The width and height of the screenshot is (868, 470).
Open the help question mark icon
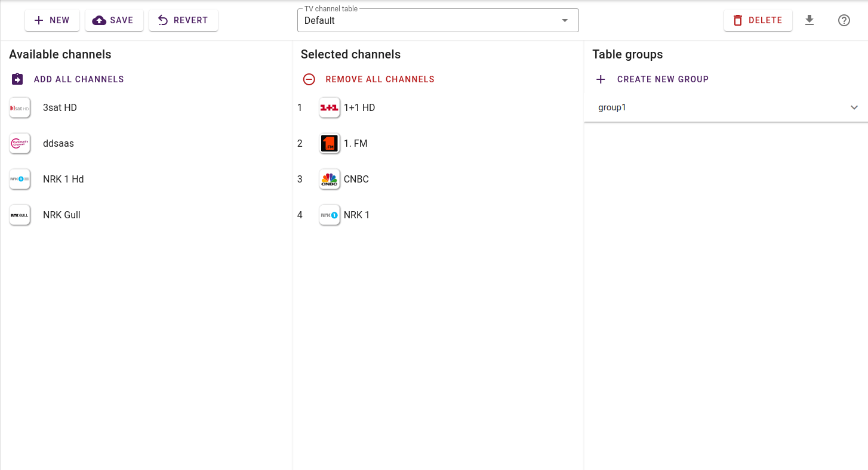click(x=844, y=20)
